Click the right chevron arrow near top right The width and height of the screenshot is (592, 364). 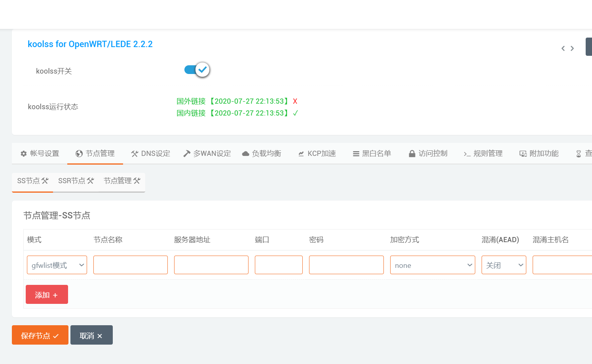[572, 48]
